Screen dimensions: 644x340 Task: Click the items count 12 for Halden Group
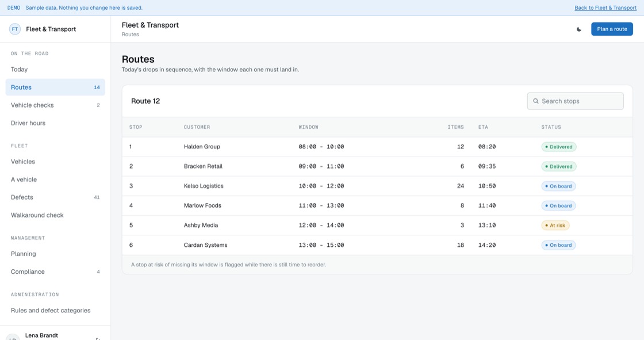click(461, 147)
